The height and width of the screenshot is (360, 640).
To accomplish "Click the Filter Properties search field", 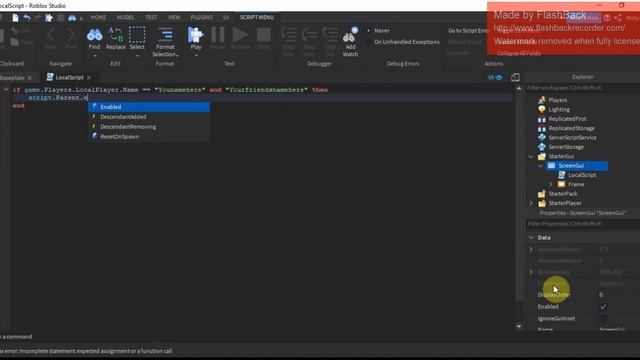I will click(x=582, y=224).
